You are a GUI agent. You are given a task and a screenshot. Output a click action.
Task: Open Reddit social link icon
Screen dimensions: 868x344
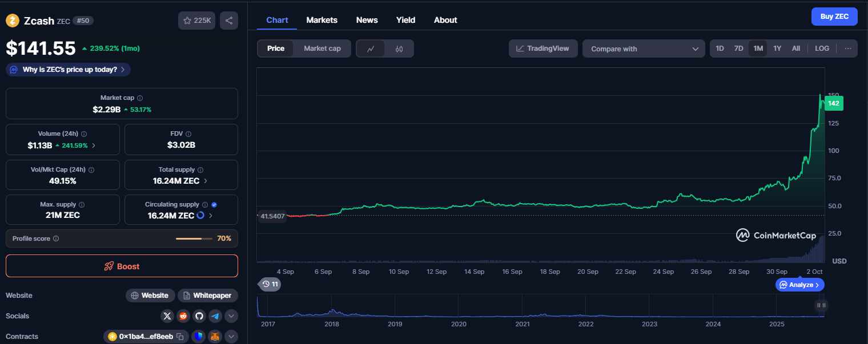183,315
